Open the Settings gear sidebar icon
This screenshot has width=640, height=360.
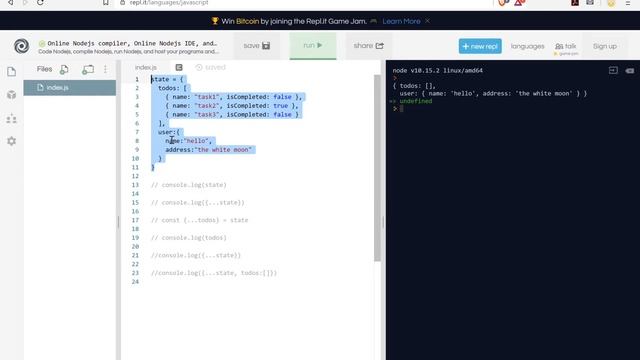(x=11, y=141)
